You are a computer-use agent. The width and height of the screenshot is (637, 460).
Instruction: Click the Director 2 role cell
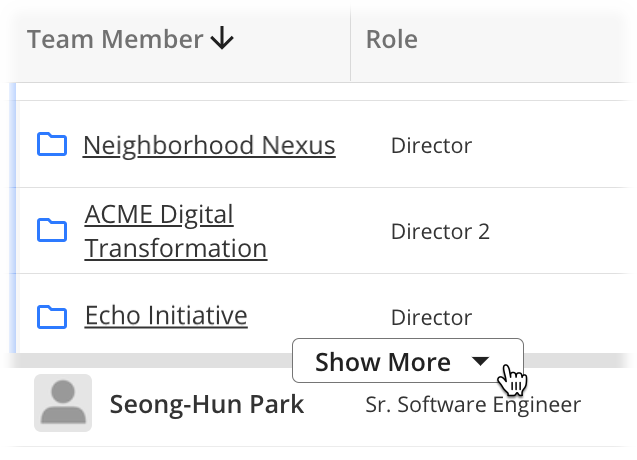[440, 232]
